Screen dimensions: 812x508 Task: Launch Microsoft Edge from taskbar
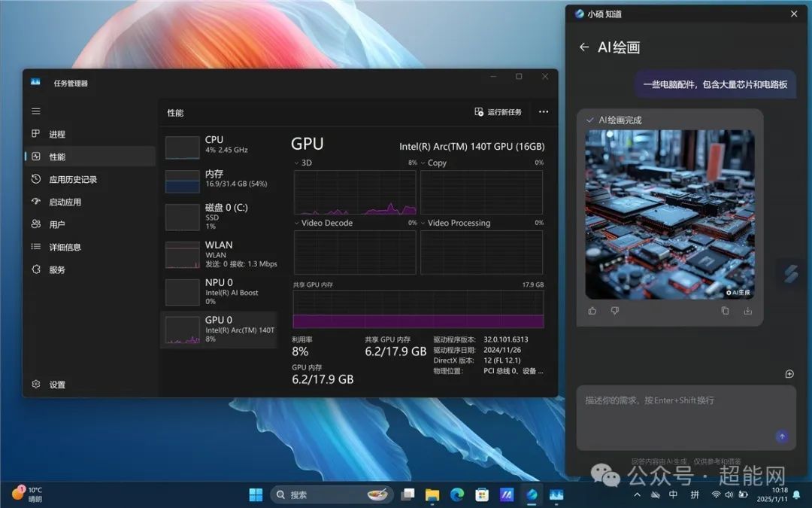click(x=457, y=494)
